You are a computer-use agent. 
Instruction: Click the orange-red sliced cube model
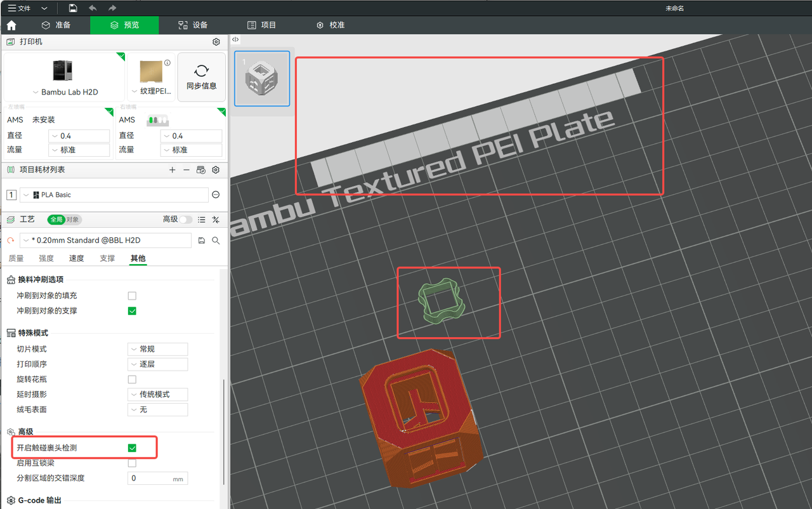(420, 419)
